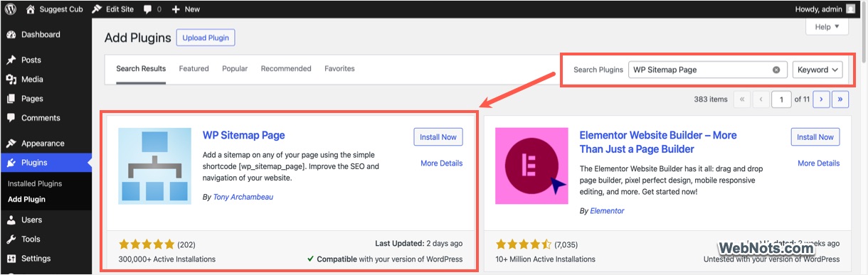Go to next results page
Image resolution: width=868 pixels, height=275 pixels.
click(x=822, y=99)
